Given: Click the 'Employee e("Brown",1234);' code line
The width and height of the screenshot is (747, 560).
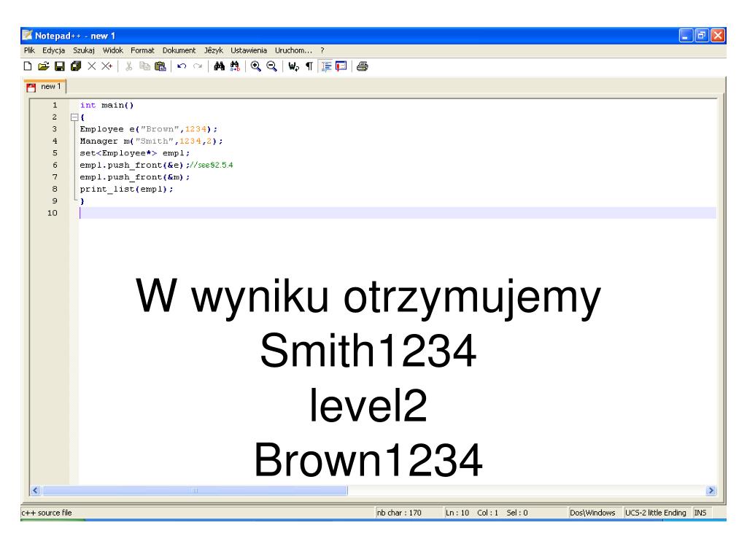Looking at the screenshot, I should click(x=149, y=129).
